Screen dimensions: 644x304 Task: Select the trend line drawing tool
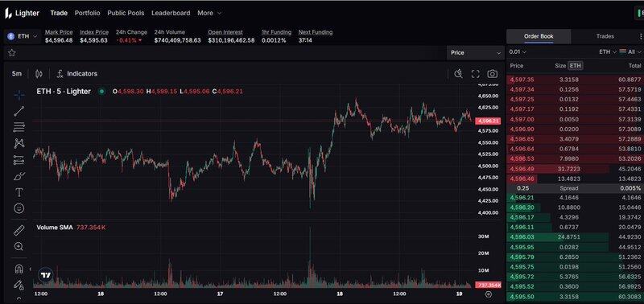(19, 111)
